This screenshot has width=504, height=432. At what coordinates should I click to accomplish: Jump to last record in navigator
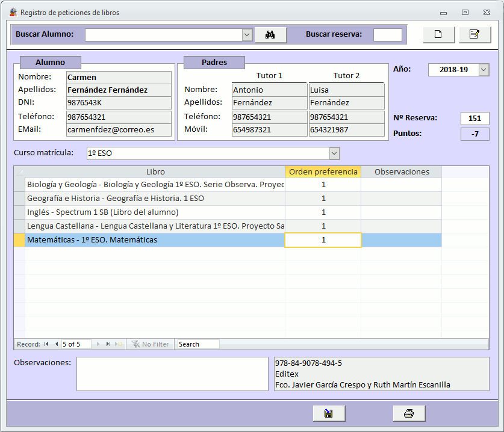click(108, 344)
